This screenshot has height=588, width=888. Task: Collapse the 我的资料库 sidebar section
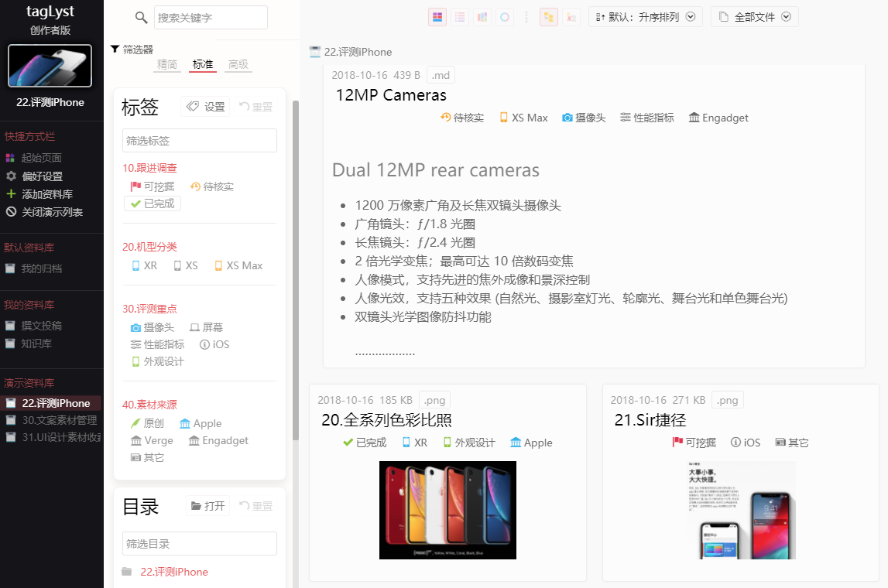coord(29,305)
